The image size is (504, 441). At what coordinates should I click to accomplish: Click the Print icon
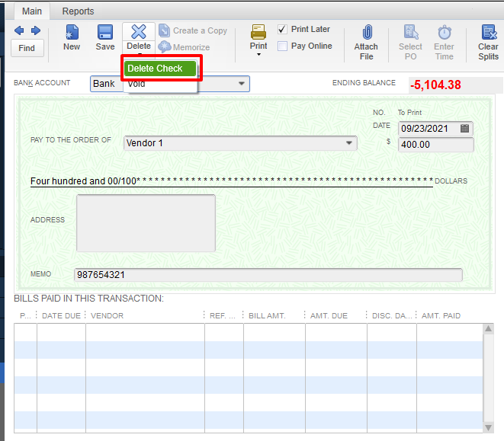click(x=258, y=32)
